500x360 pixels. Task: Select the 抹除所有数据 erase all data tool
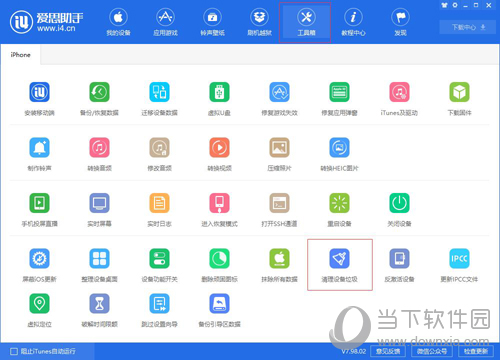pyautogui.click(x=279, y=265)
